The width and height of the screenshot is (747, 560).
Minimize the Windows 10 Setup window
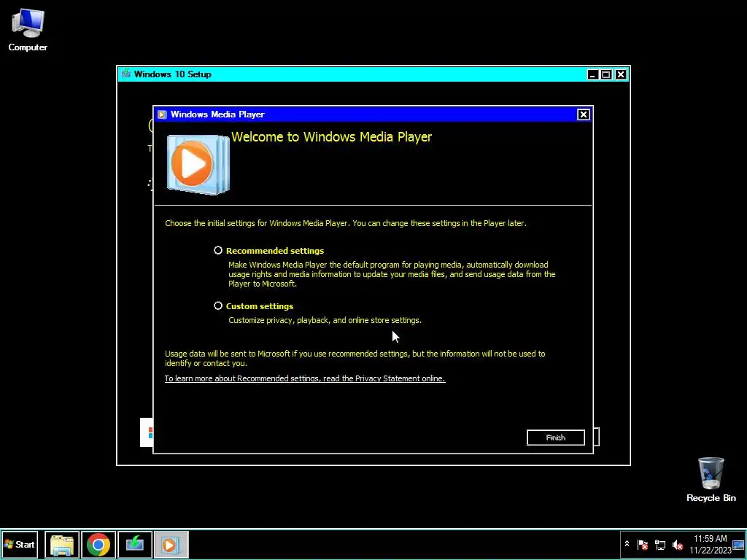(592, 74)
